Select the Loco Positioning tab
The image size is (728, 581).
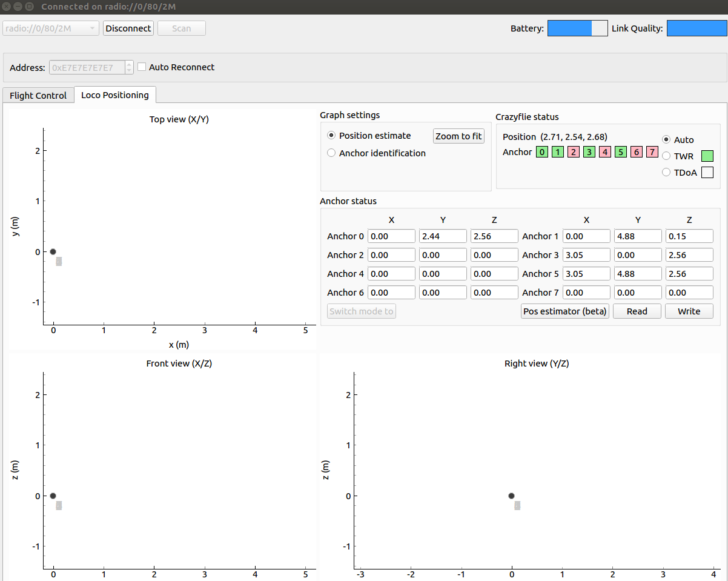(x=114, y=95)
